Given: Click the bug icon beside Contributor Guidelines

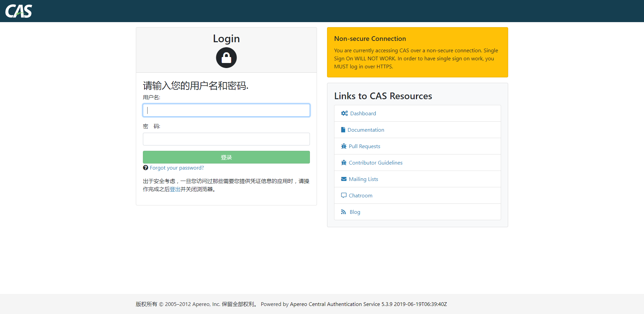Looking at the screenshot, I should tap(343, 163).
